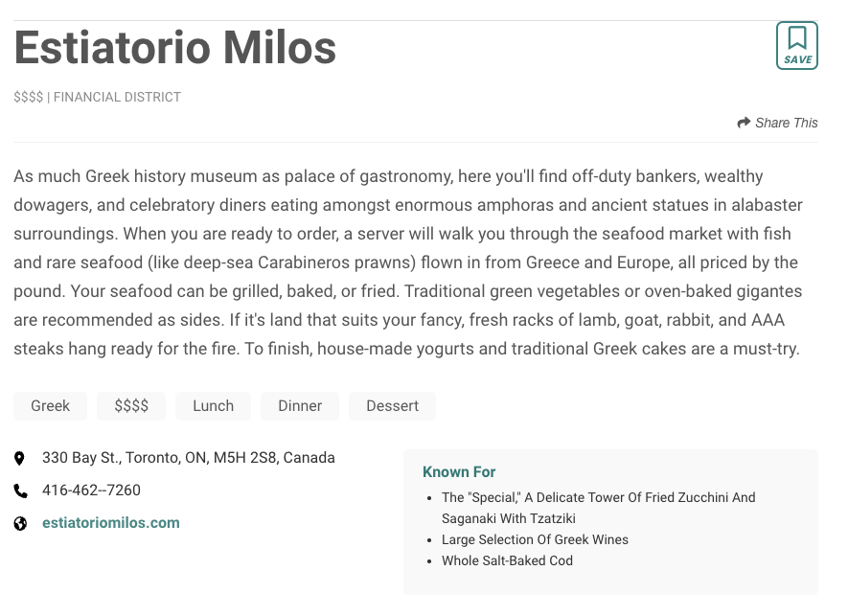The height and width of the screenshot is (616, 848).
Task: Open the Share This link
Action: point(786,123)
